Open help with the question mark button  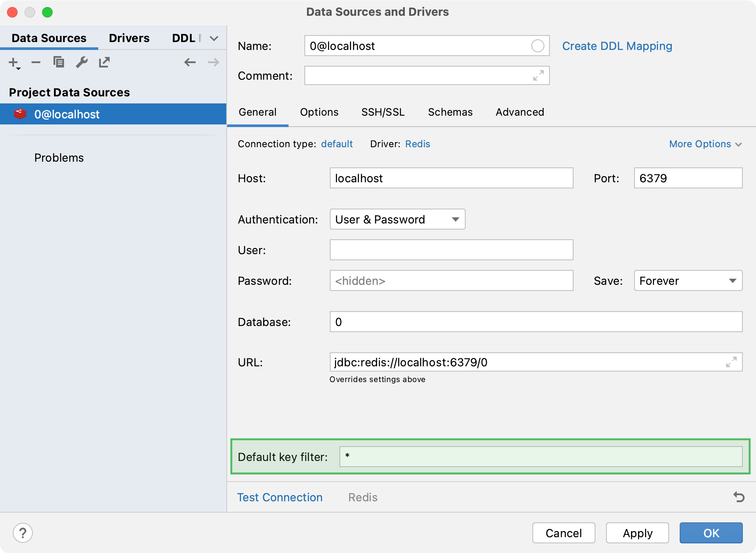[23, 533]
